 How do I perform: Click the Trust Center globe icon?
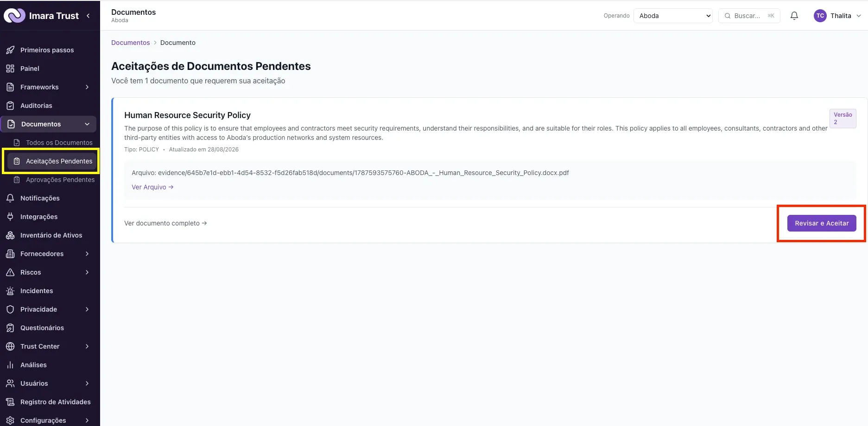(10, 346)
